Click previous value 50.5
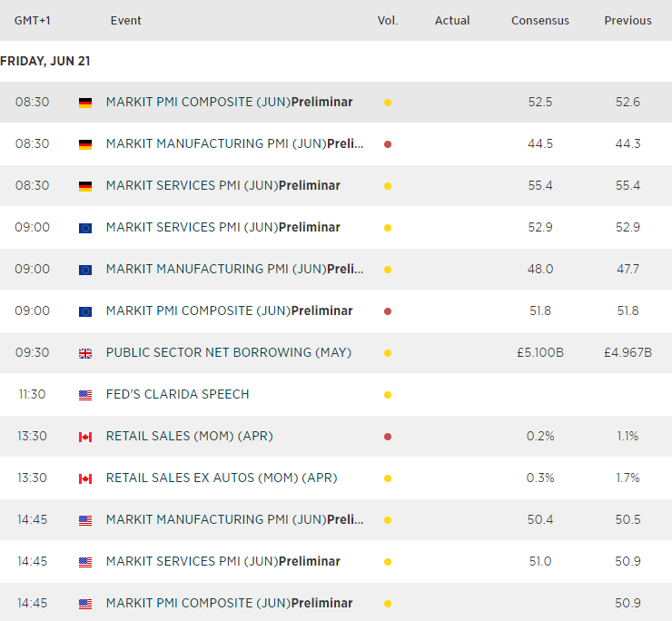Image resolution: width=672 pixels, height=621 pixels. (x=628, y=520)
